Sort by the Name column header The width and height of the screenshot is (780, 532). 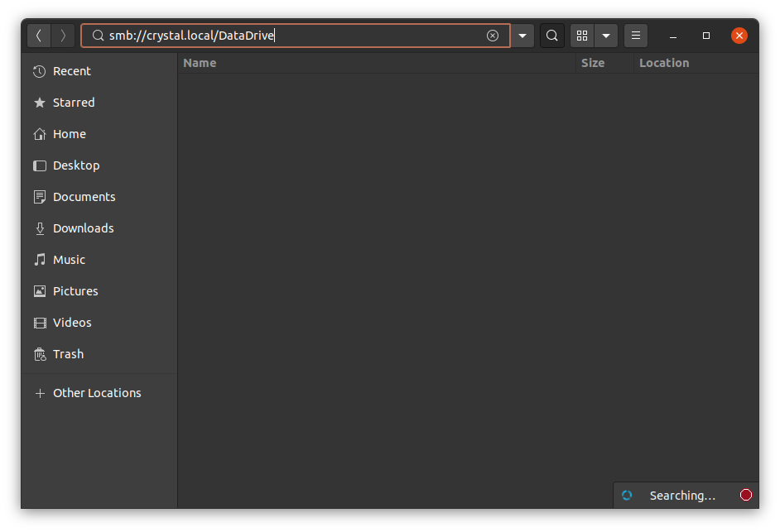[x=200, y=63]
